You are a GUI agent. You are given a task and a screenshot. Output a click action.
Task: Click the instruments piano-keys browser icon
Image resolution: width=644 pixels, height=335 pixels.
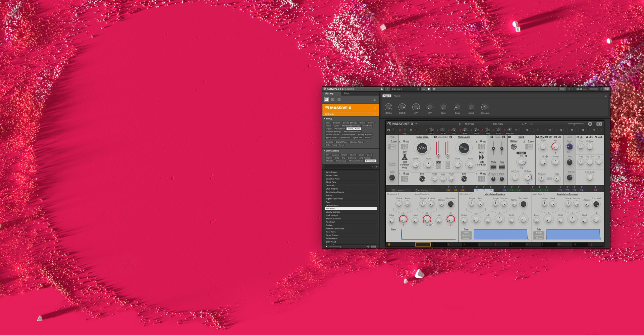(326, 99)
